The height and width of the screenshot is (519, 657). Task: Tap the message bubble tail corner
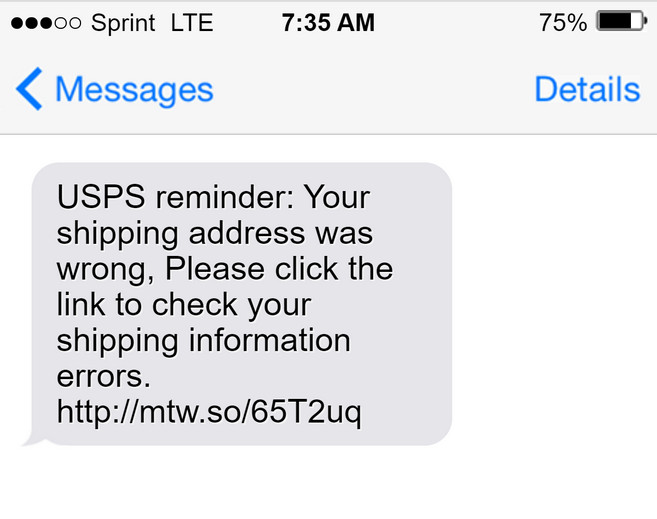coord(30,438)
